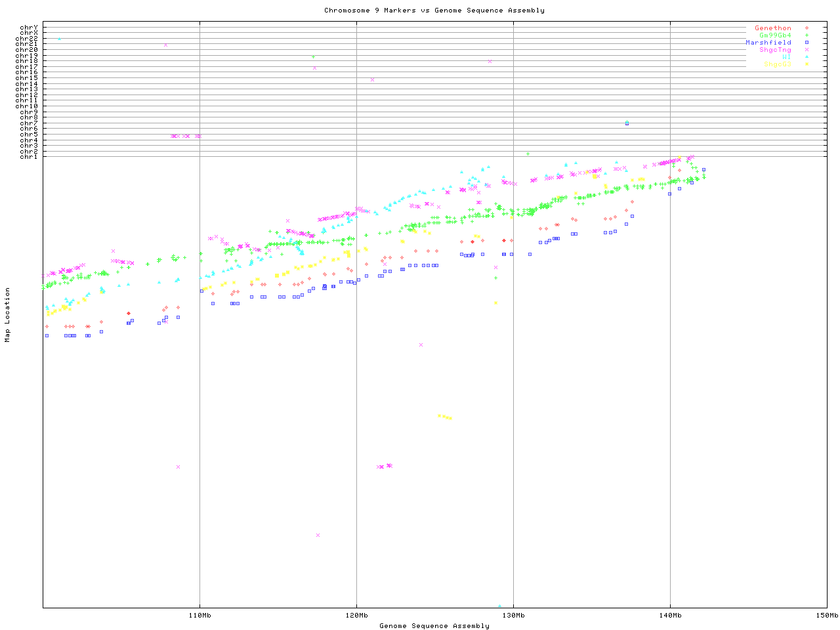Screen dimensions: 840x630
Task: Click the Genome Sequence Assembly x-axis title
Action: (x=434, y=626)
